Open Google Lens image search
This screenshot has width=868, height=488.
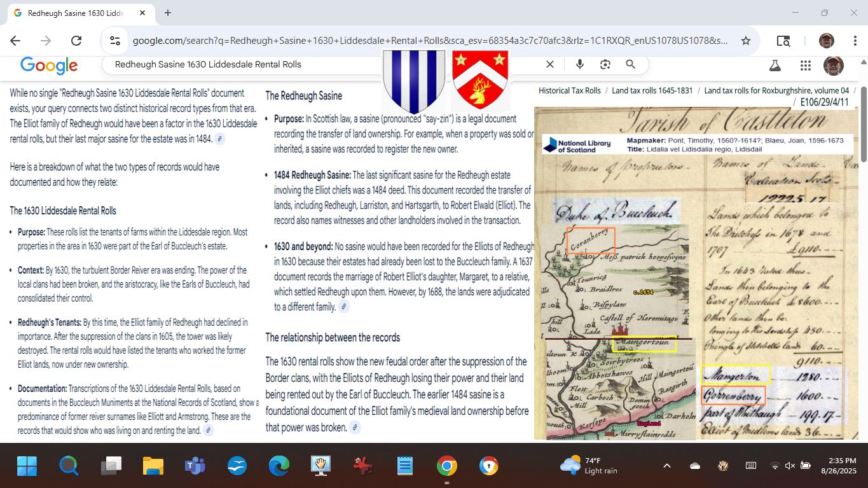pyautogui.click(x=605, y=64)
